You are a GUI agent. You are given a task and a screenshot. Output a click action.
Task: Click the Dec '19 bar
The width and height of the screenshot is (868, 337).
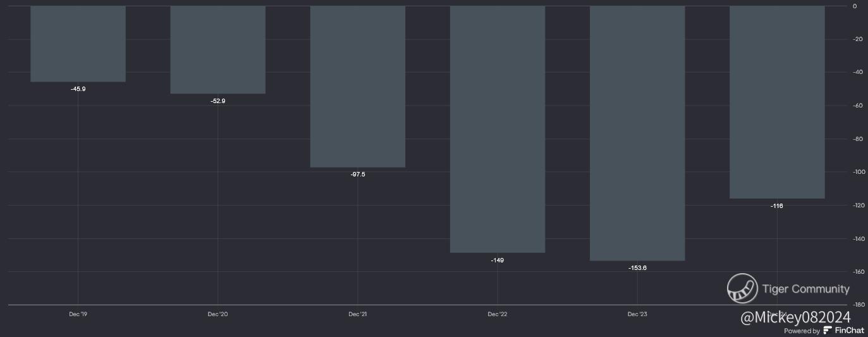coord(78,44)
